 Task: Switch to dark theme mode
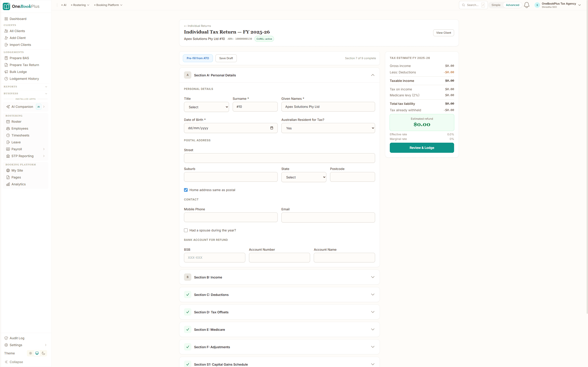[x=44, y=353]
